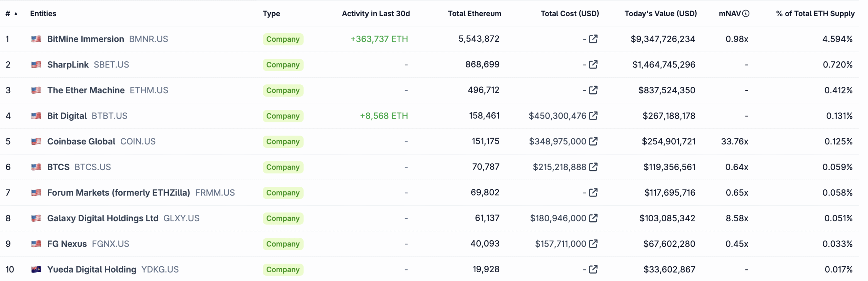Click the COIN.US ticker text
Viewport: 868px width, 281px height.
pyautogui.click(x=138, y=141)
